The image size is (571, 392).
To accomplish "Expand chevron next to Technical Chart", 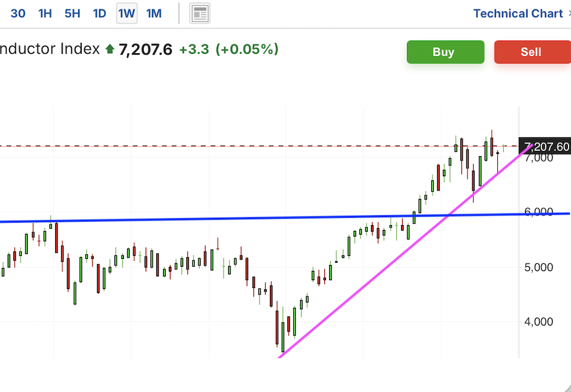I will click(569, 13).
